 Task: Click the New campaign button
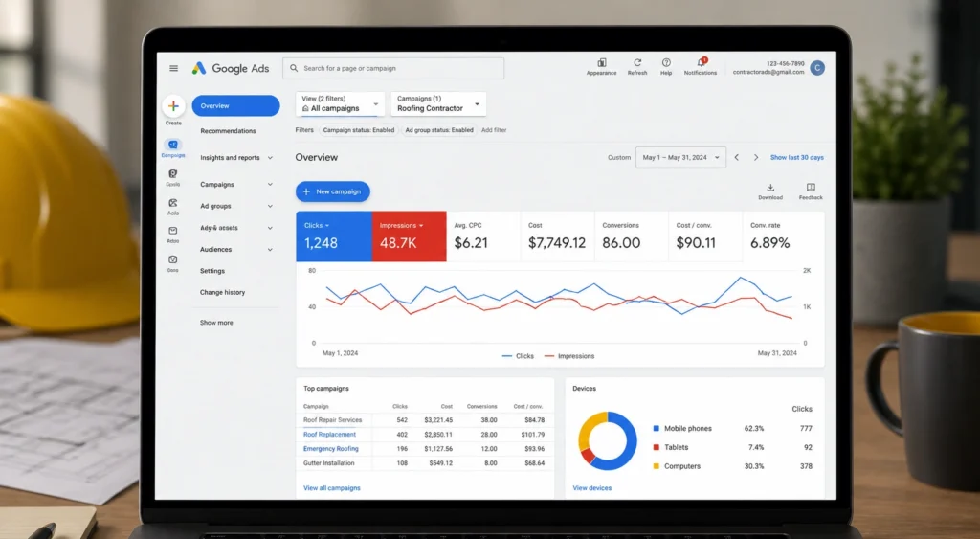click(x=332, y=192)
